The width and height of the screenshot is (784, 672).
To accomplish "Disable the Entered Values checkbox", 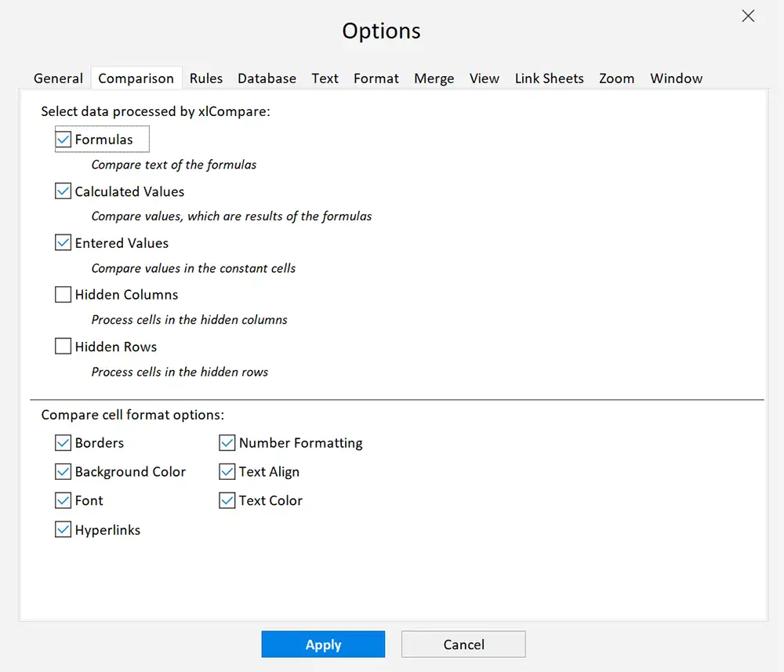I will click(x=63, y=242).
